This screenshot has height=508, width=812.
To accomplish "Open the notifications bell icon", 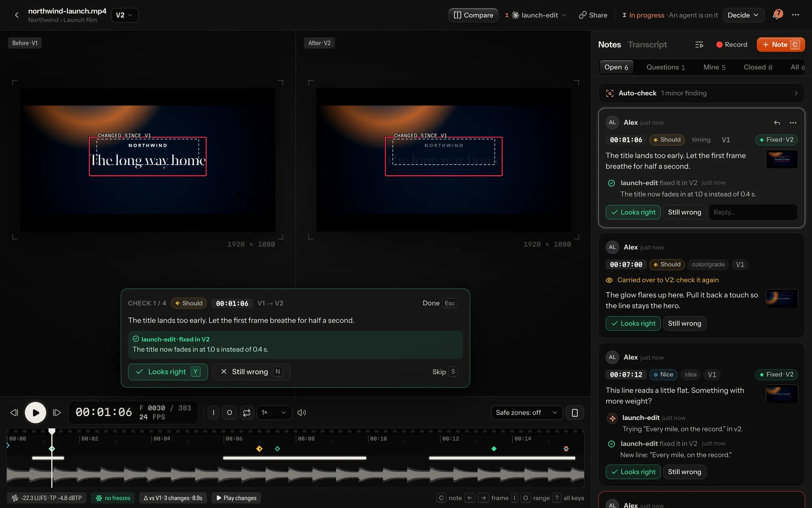I will [x=777, y=15].
